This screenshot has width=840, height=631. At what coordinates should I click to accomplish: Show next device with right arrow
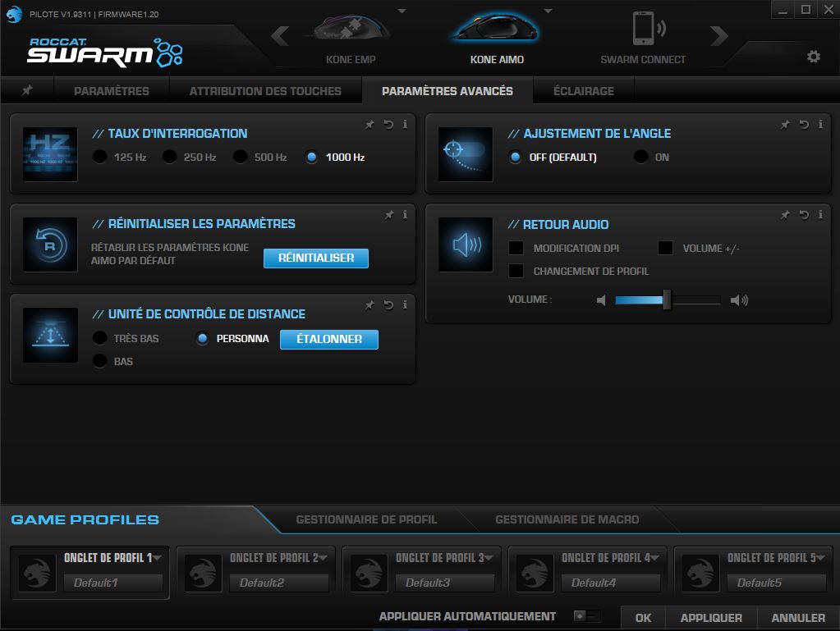[718, 36]
